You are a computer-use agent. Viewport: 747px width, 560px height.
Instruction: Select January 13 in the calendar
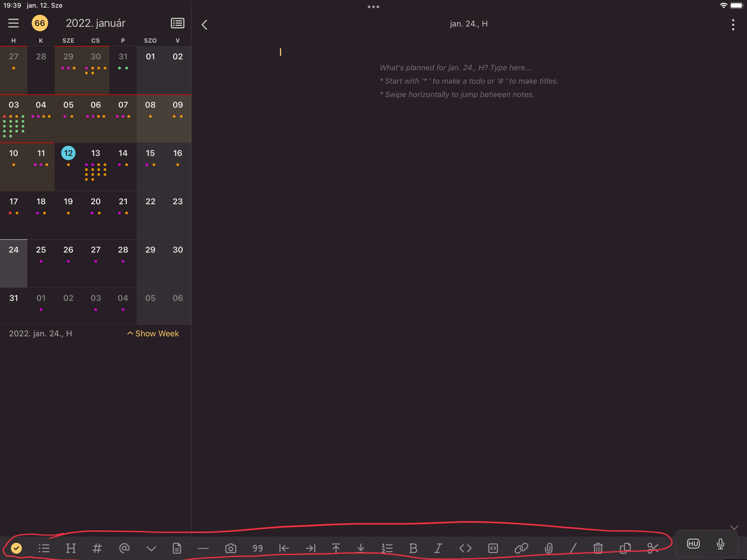pos(96,167)
